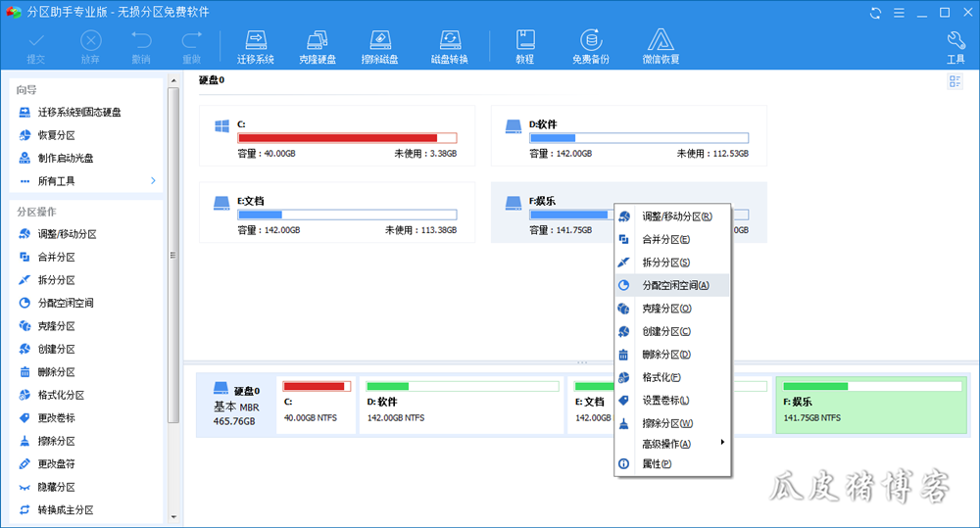
Task: Select 格式化 from the context menu
Action: pos(661,377)
